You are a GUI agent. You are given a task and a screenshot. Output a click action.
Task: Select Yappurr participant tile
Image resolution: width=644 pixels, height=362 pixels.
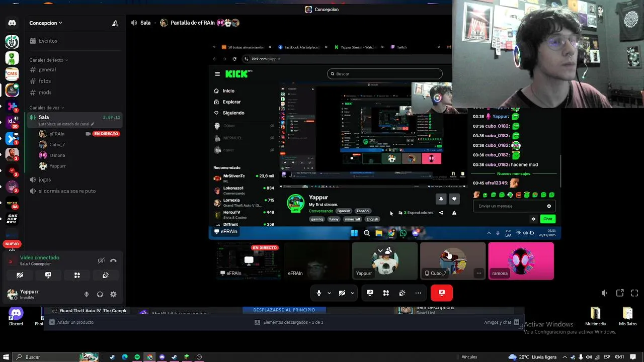click(385, 260)
